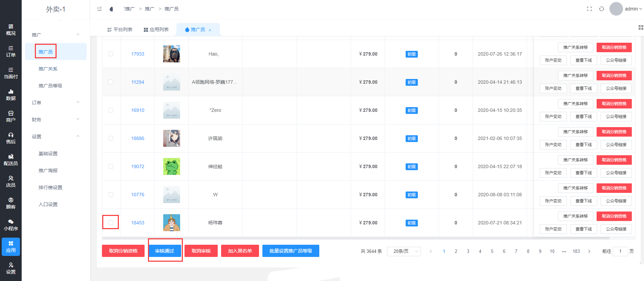Click 推广关系转移 for row 17933
644x281 pixels.
tap(576, 47)
